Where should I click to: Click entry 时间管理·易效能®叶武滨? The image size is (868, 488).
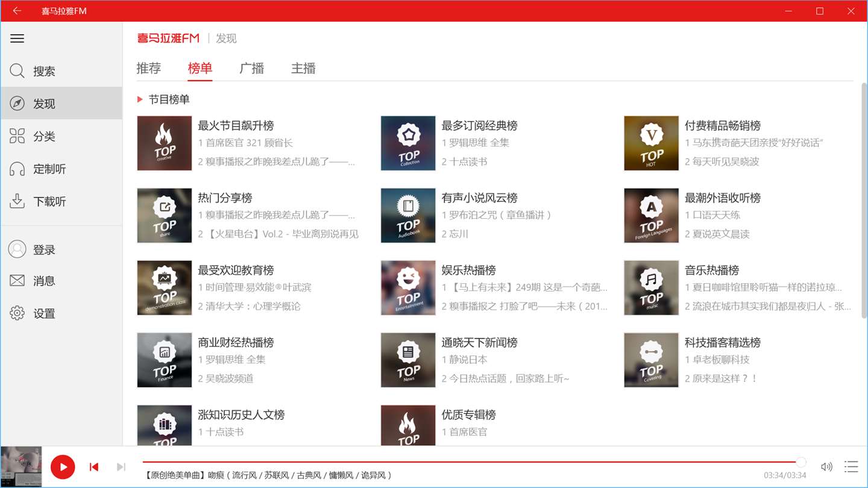(x=254, y=287)
